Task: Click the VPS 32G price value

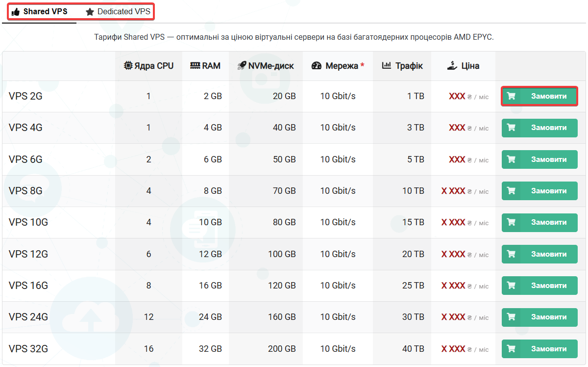Action: (453, 349)
